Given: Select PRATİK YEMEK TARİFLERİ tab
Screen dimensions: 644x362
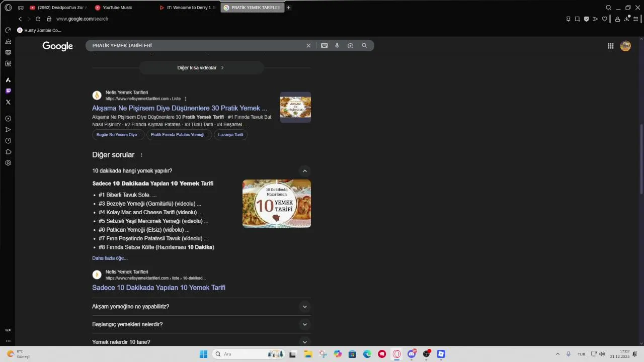Looking at the screenshot, I should point(253,8).
